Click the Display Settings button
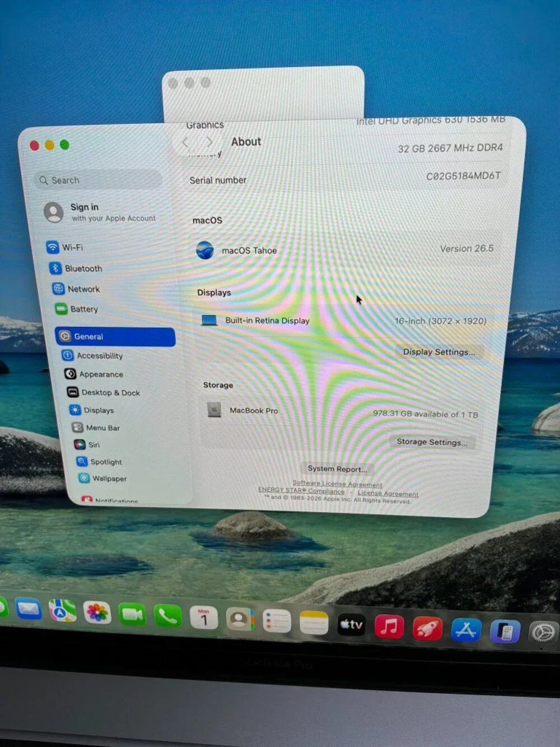The width and height of the screenshot is (560, 747). [x=439, y=352]
